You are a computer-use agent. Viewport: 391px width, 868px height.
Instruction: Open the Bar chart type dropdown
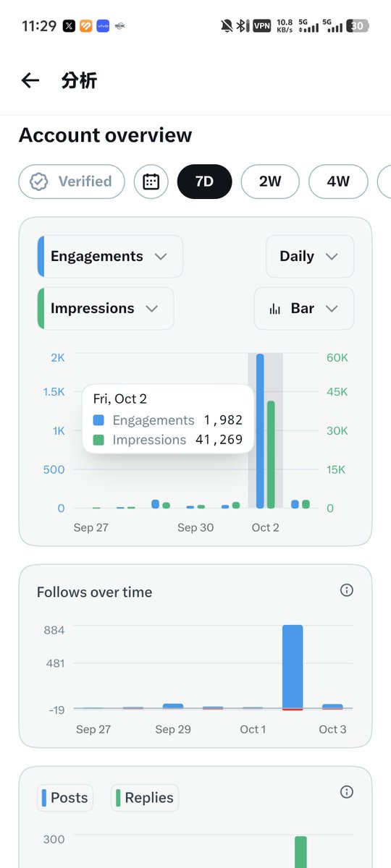[x=304, y=308]
